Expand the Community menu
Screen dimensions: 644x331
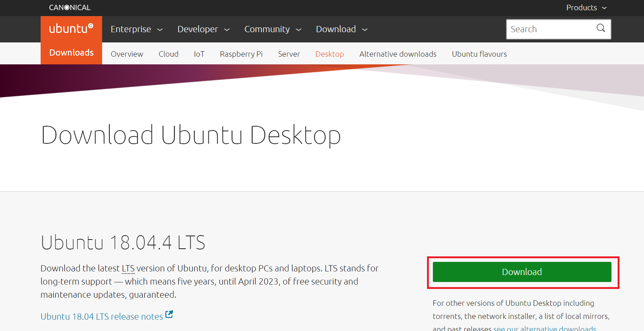[273, 29]
